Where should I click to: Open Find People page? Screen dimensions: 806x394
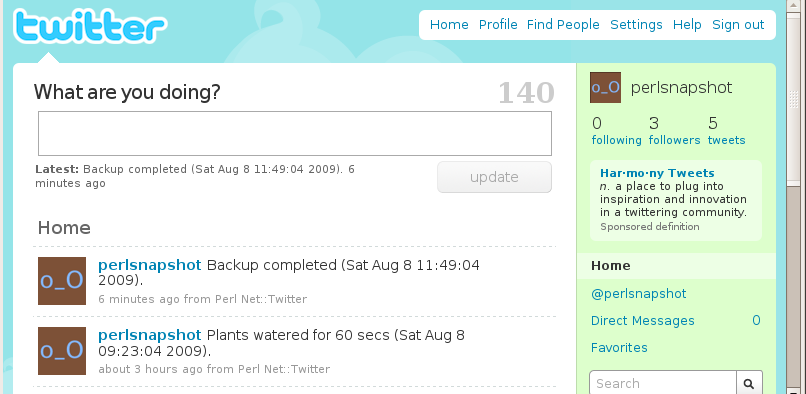pos(563,25)
